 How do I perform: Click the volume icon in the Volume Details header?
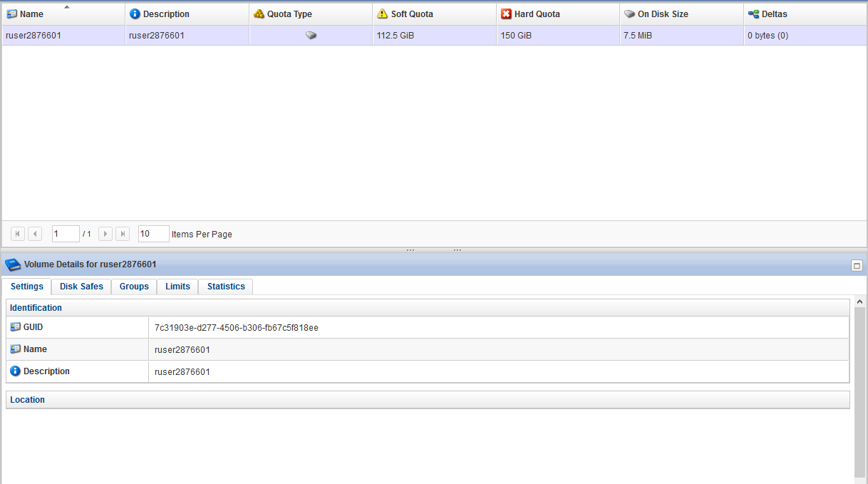coord(11,264)
